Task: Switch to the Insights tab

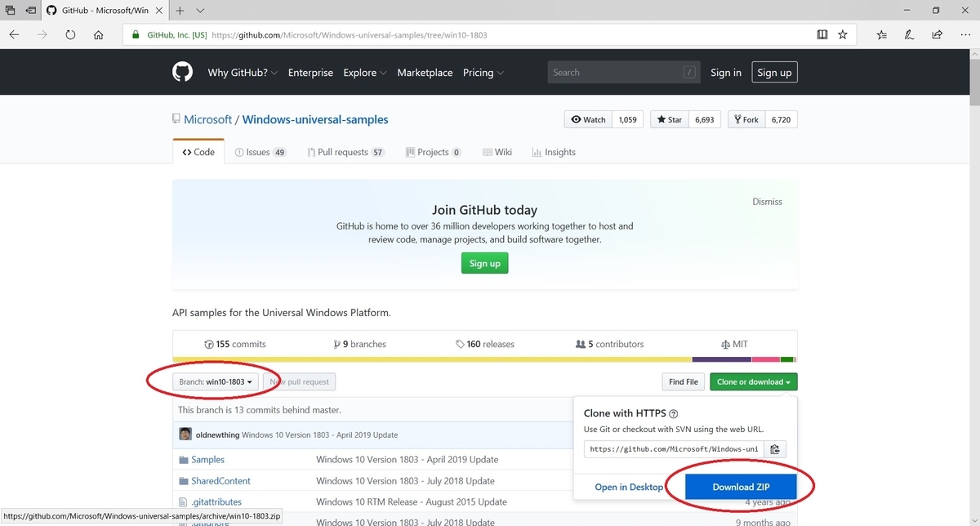Action: click(x=554, y=152)
